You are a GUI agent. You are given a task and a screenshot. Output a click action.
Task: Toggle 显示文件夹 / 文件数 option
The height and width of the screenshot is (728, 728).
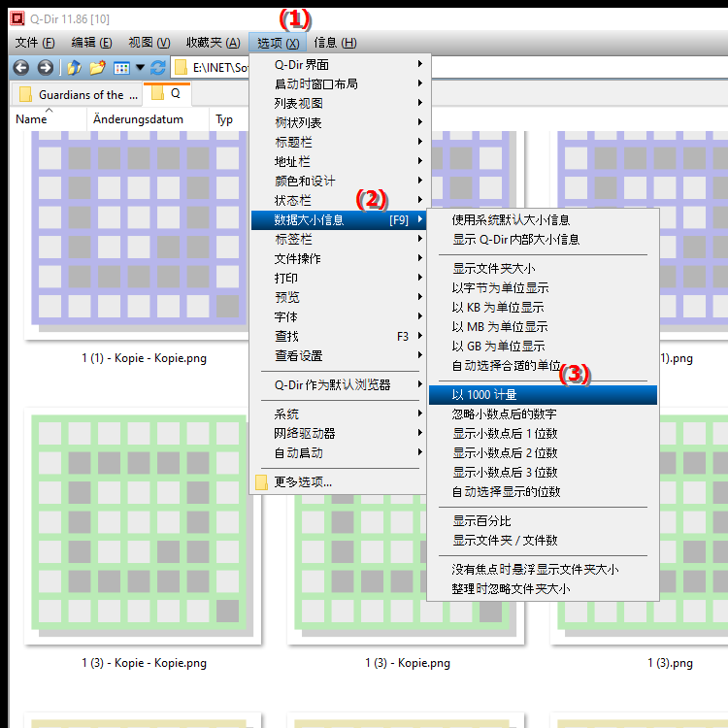543,541
